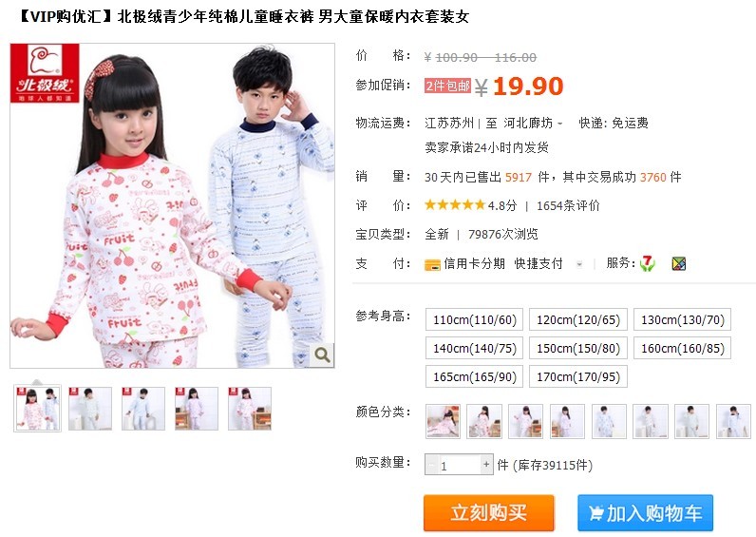Click the 加入购物车 add to cart button

click(x=645, y=512)
